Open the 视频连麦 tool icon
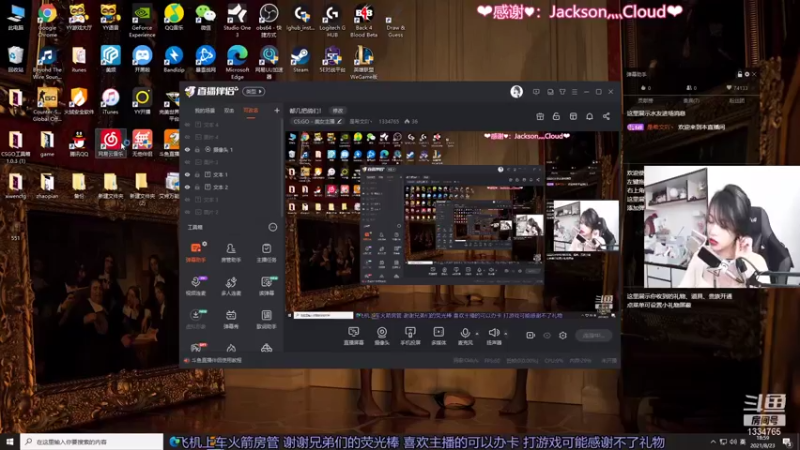Image resolution: width=800 pixels, height=450 pixels. pyautogui.click(x=196, y=286)
